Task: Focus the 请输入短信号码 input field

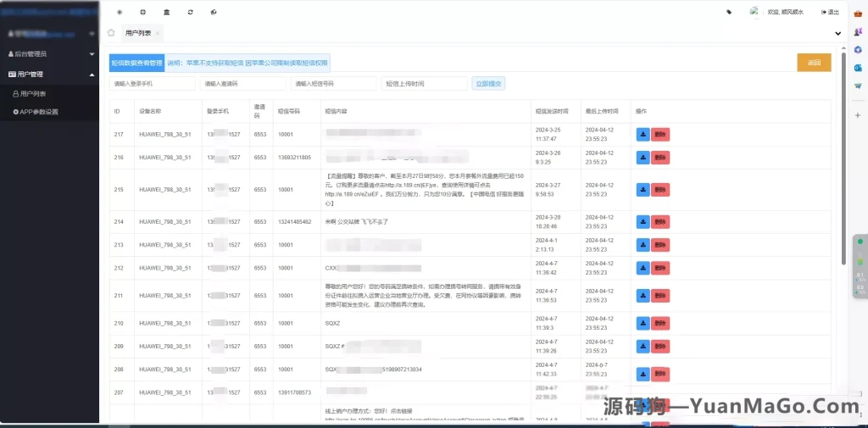Action: (x=333, y=84)
